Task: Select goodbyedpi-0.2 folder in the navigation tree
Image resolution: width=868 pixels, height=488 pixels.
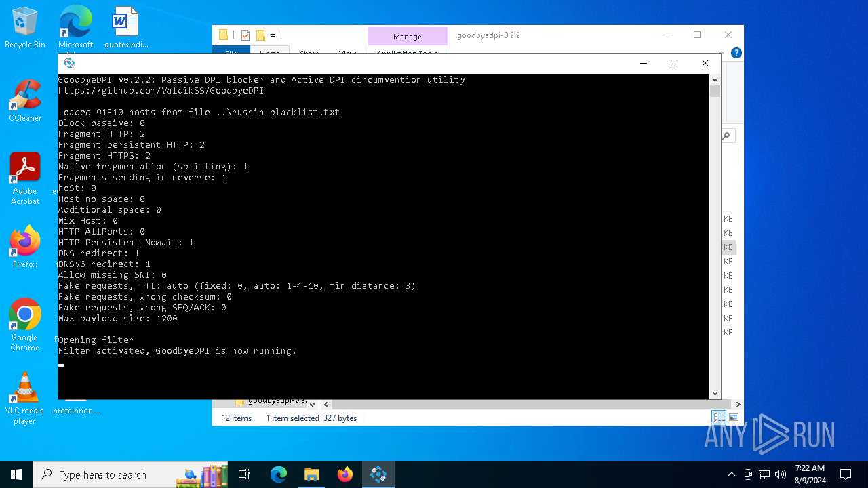Action: [271, 401]
